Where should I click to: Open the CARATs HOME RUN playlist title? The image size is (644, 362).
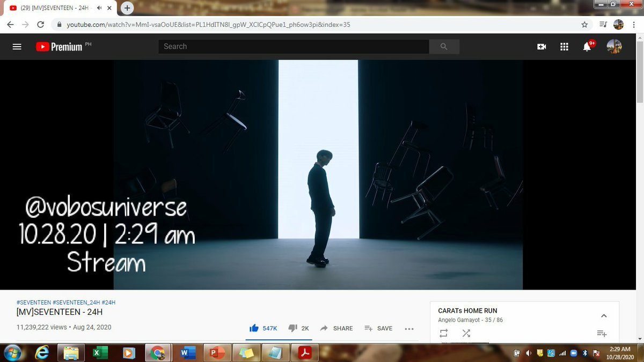click(467, 311)
